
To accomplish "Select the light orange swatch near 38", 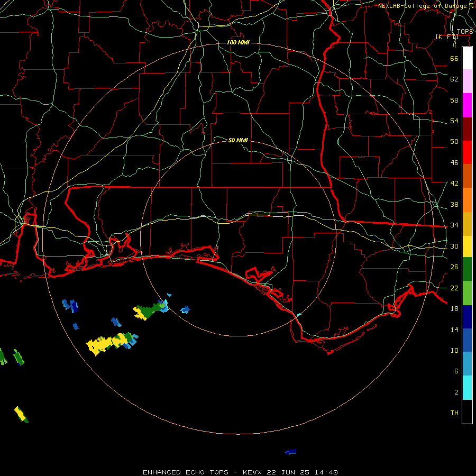I will click(467, 200).
